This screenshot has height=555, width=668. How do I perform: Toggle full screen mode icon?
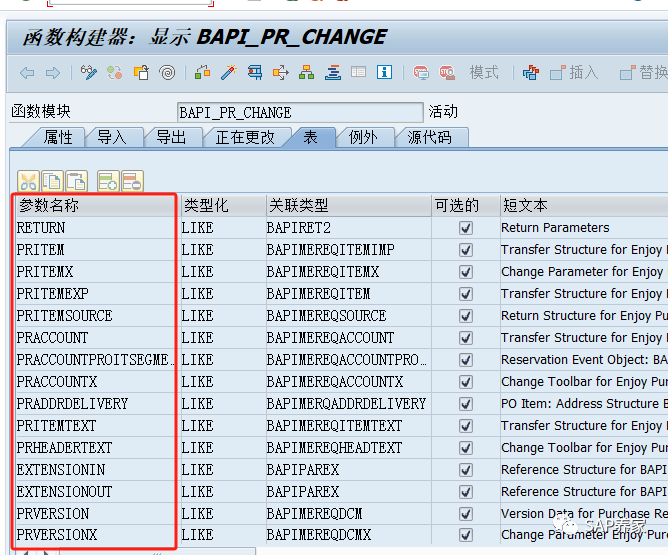pyautogui.click(x=358, y=72)
